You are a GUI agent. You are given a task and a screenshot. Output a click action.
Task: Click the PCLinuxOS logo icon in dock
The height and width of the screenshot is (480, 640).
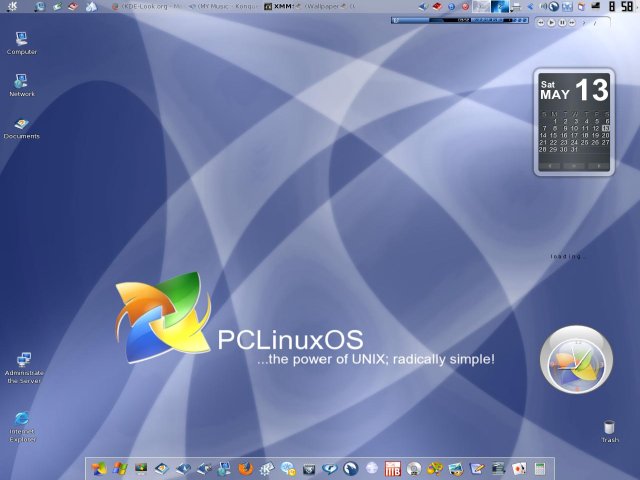coord(99,469)
